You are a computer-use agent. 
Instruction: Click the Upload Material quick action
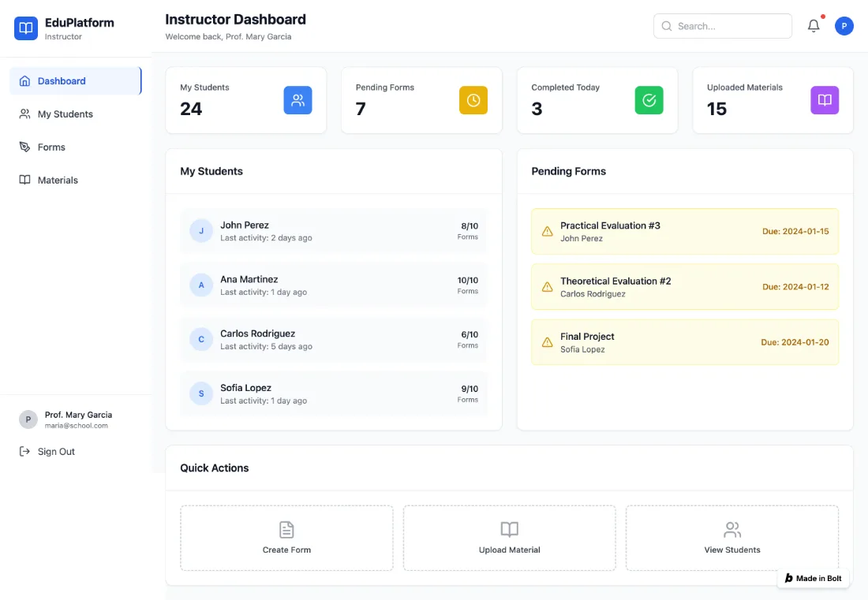click(509, 538)
